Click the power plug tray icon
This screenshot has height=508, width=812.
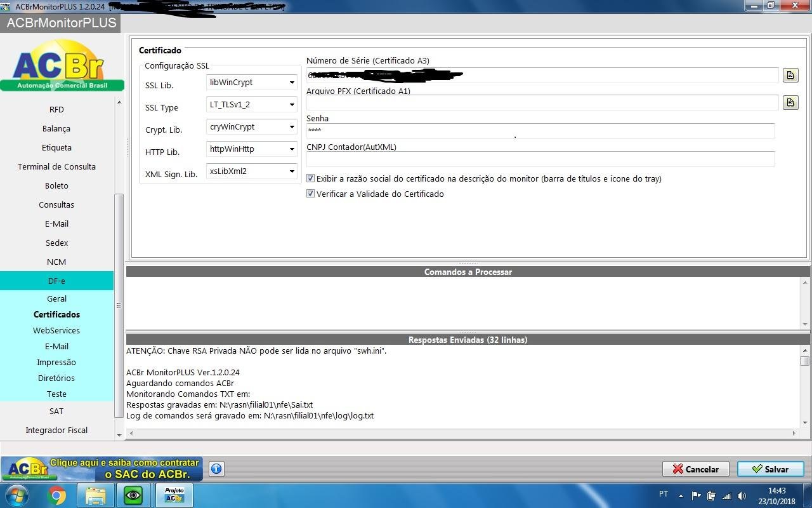point(711,495)
